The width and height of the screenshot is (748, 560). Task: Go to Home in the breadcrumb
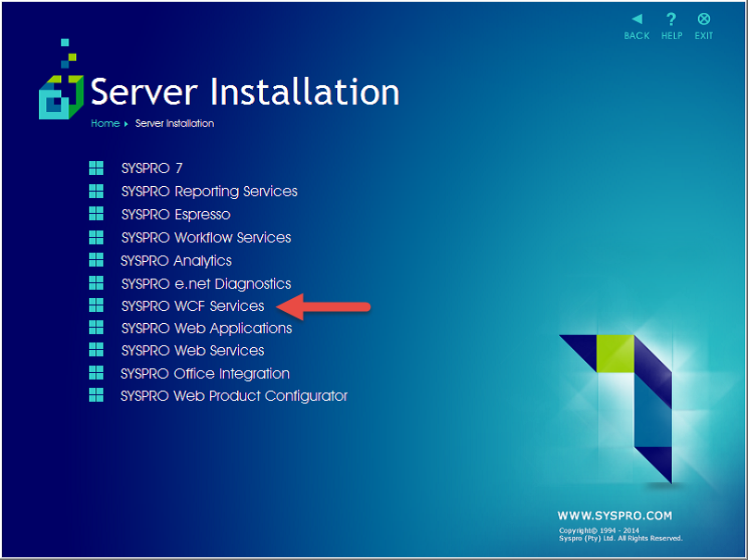(105, 123)
